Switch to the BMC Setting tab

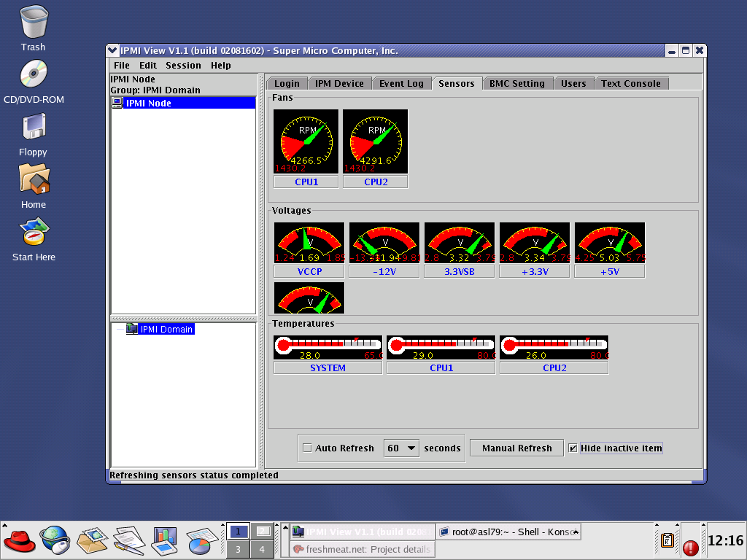pos(517,83)
